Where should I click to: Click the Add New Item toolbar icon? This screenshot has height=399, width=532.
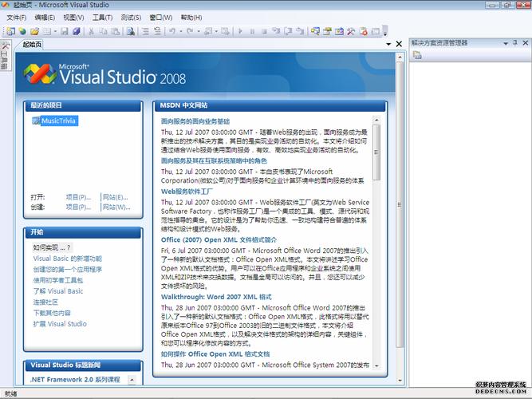coord(47,31)
